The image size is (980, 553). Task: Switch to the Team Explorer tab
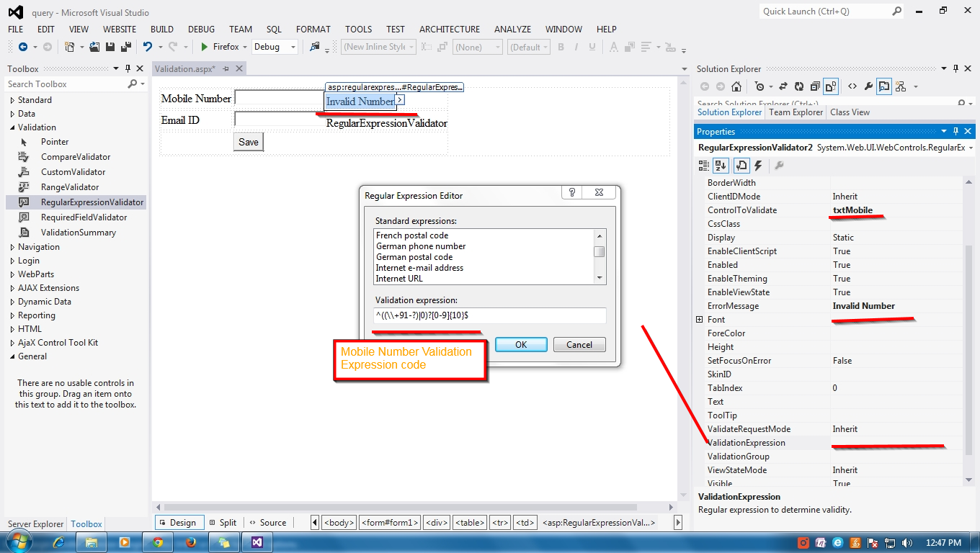(796, 112)
